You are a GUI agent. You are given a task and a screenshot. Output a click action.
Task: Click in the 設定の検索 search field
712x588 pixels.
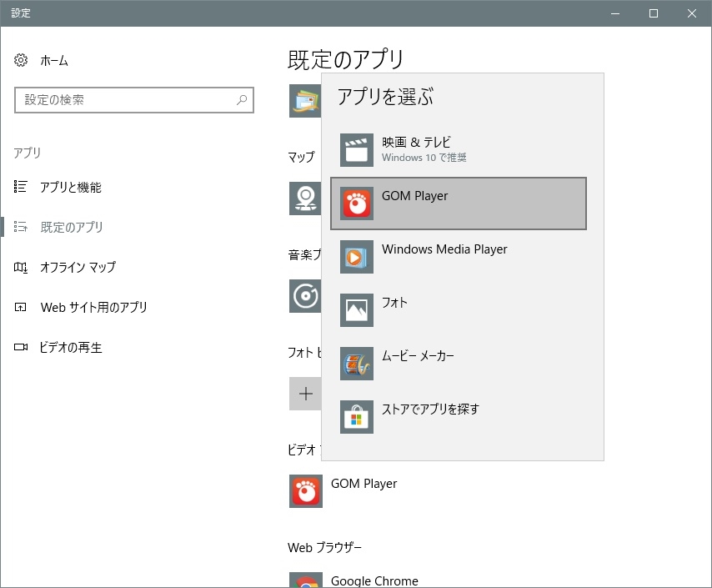(125, 100)
